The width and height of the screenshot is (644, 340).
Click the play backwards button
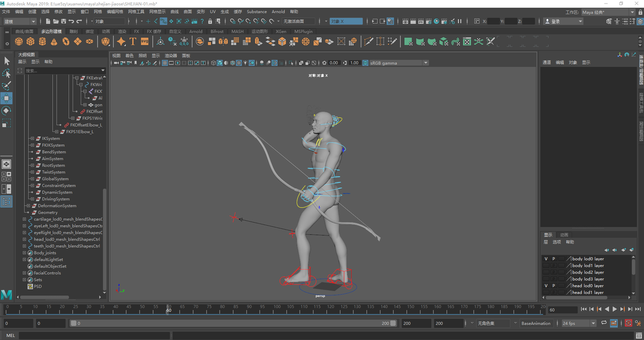click(x=607, y=309)
